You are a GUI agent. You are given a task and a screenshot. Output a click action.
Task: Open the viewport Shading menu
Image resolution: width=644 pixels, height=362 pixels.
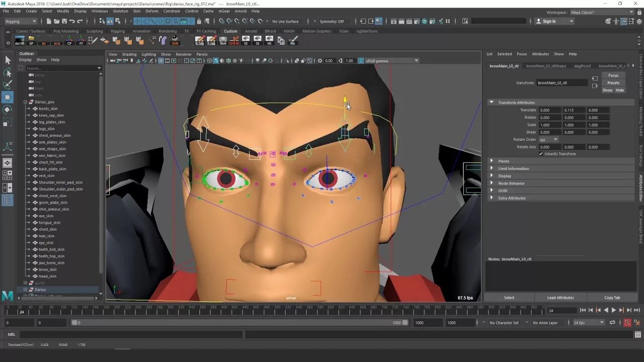pyautogui.click(x=129, y=54)
